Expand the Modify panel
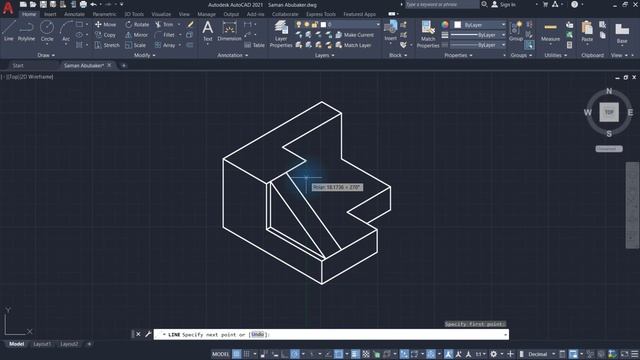Viewport: 640px width, 360px height. click(144, 55)
